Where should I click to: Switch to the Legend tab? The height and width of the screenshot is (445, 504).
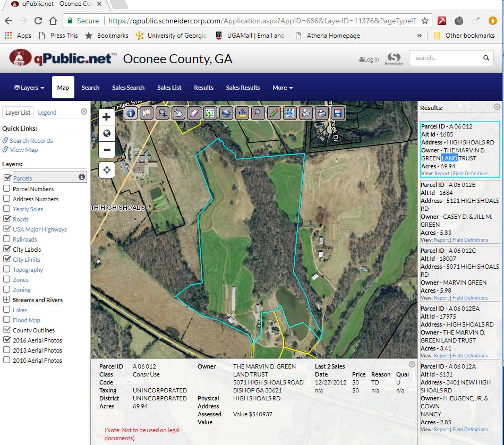tap(47, 113)
